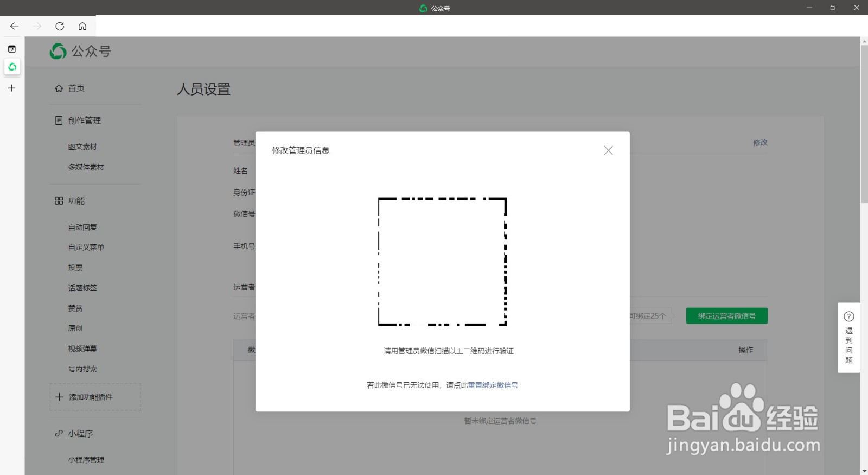868x475 pixels.
Task: Select 小程序管理 in the sidebar
Action: click(86, 460)
